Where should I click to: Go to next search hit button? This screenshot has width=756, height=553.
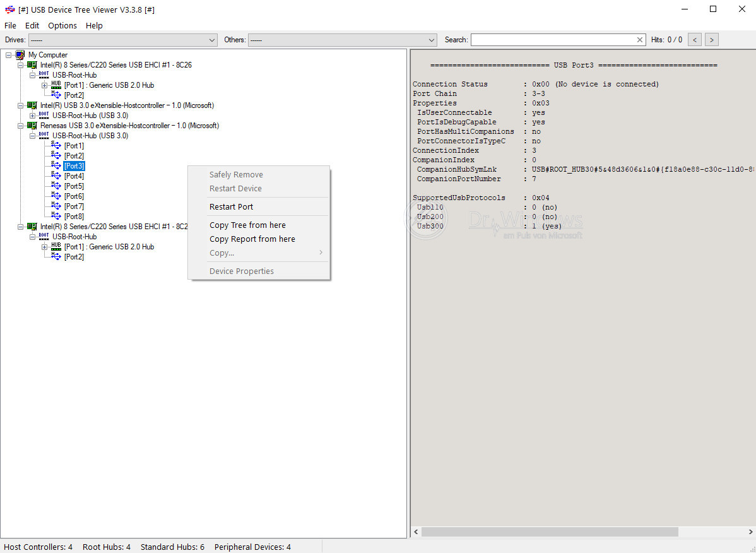pos(712,40)
